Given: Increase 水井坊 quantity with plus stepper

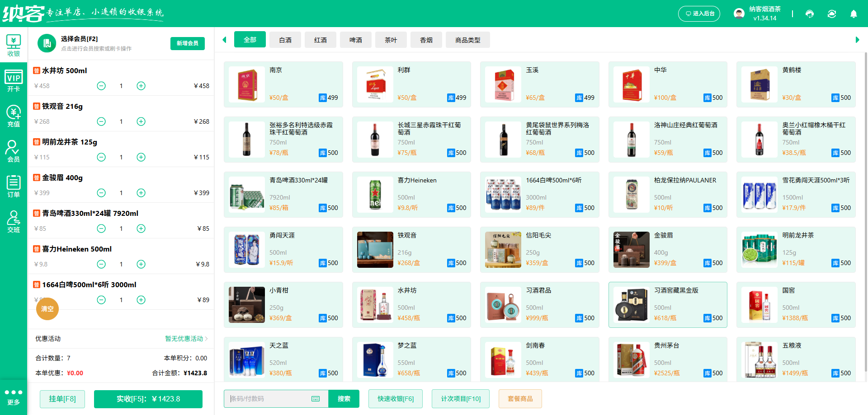Looking at the screenshot, I should pyautogui.click(x=141, y=85).
